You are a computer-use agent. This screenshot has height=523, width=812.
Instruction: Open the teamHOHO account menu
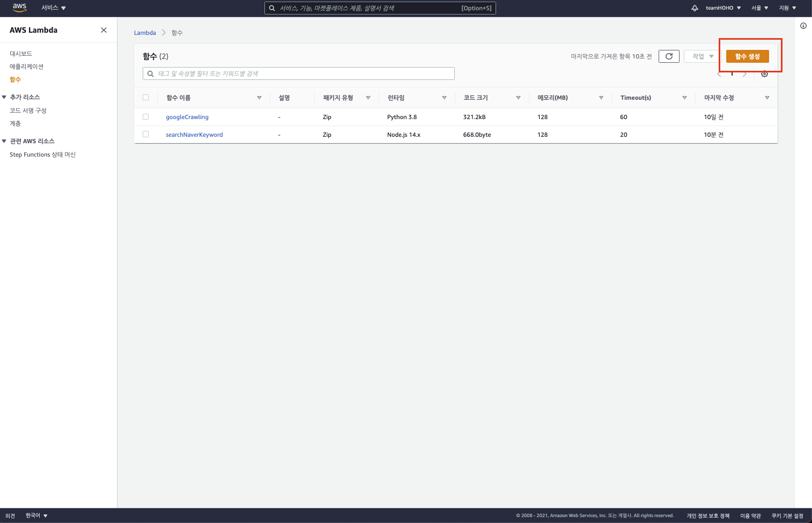tap(723, 8)
